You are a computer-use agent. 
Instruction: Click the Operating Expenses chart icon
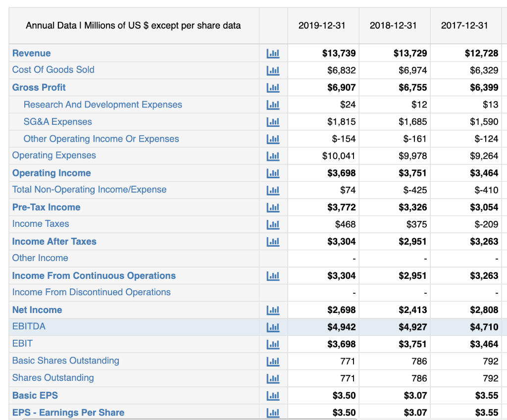273,156
